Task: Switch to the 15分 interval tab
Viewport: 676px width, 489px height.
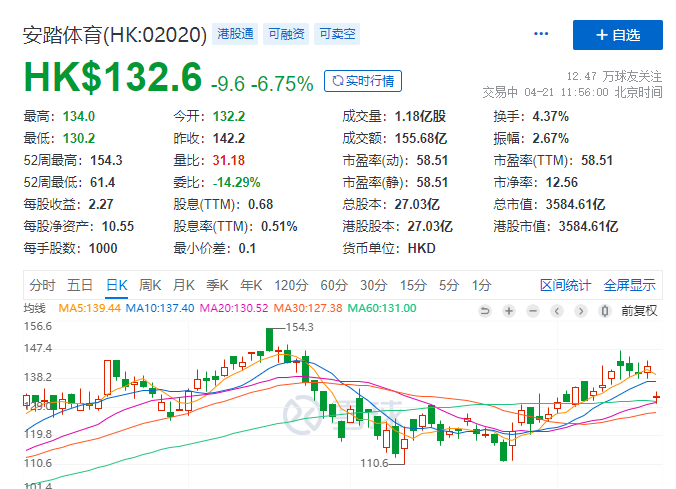Action: click(413, 285)
